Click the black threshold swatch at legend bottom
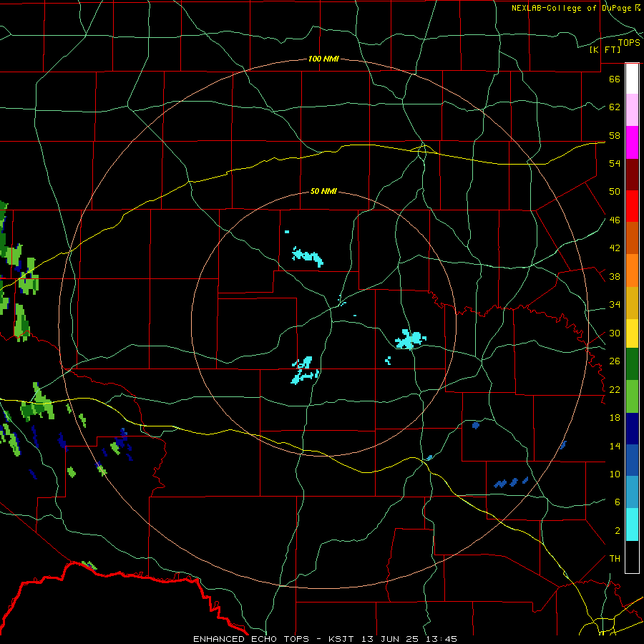The height and width of the screenshot is (644, 644). (632, 557)
